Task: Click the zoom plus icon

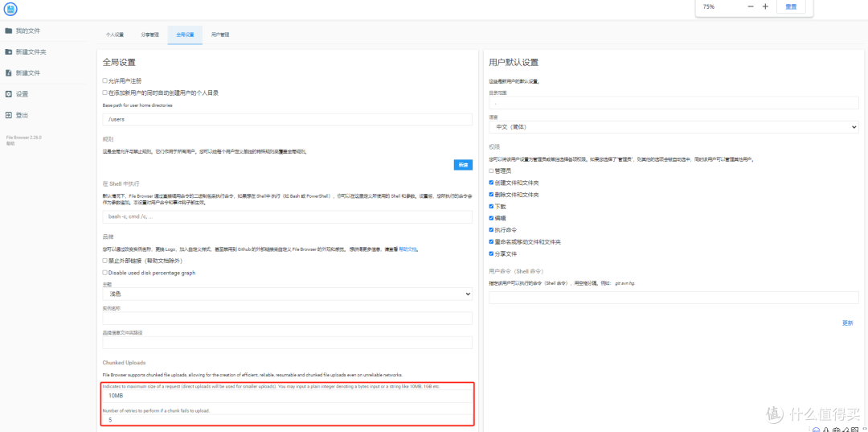Action: 766,6
